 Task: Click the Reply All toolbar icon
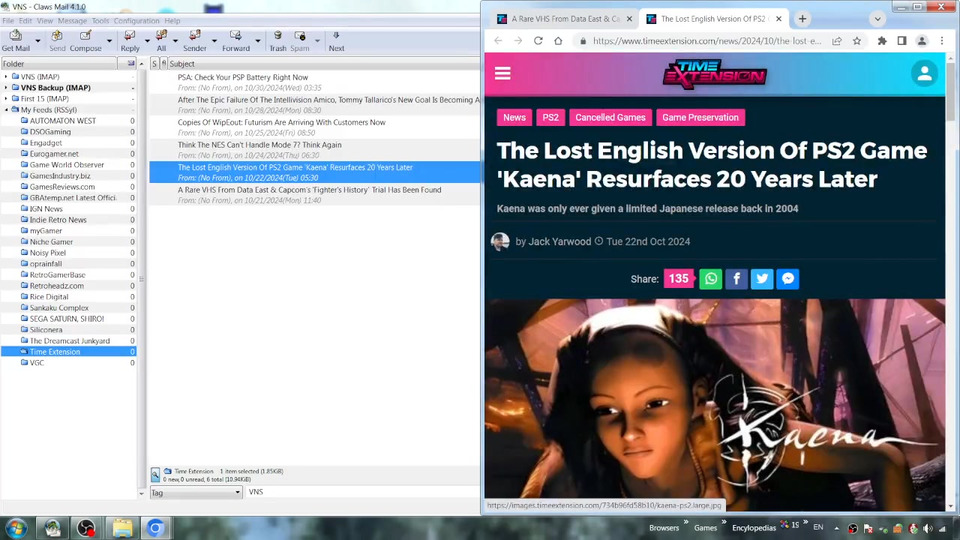[x=161, y=41]
